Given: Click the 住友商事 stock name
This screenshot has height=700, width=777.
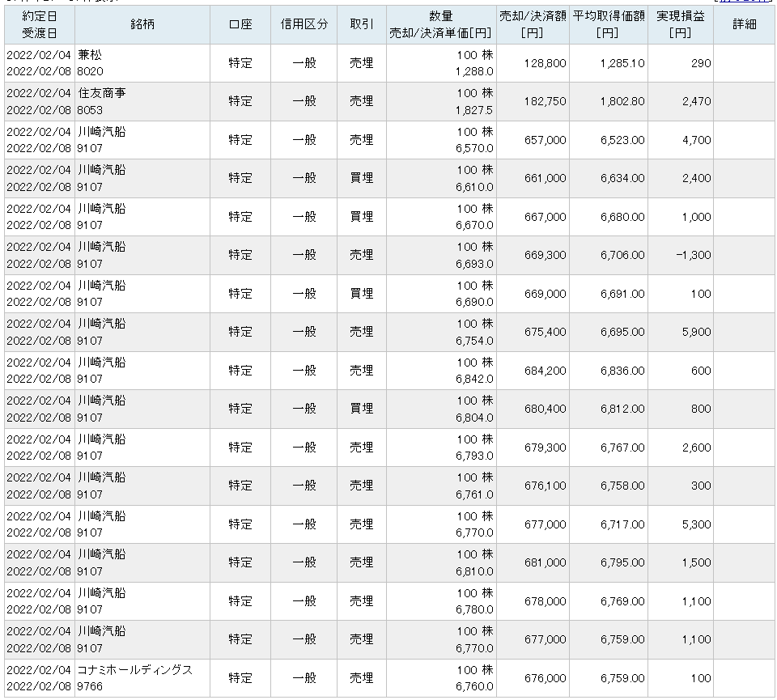Looking at the screenshot, I should pyautogui.click(x=102, y=93).
